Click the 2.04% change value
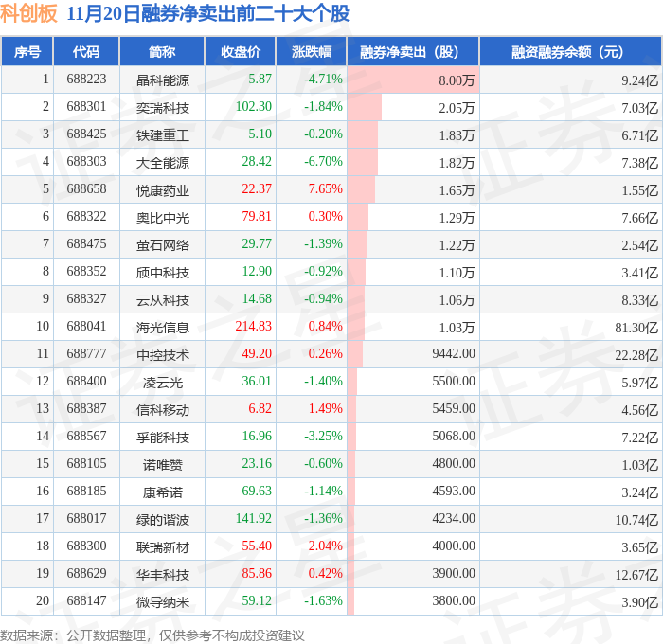 pyautogui.click(x=325, y=546)
